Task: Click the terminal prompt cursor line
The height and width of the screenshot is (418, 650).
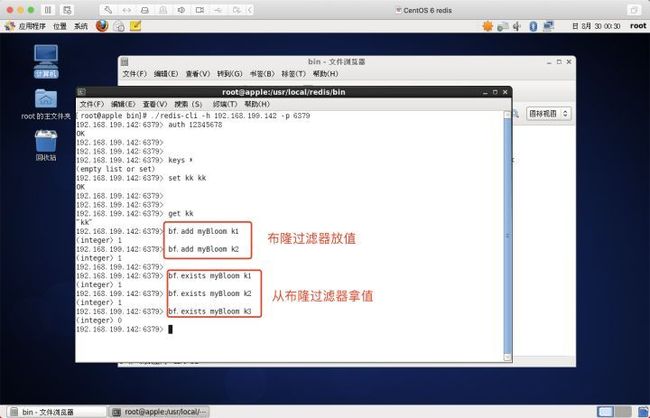Action: pyautogui.click(x=124, y=329)
